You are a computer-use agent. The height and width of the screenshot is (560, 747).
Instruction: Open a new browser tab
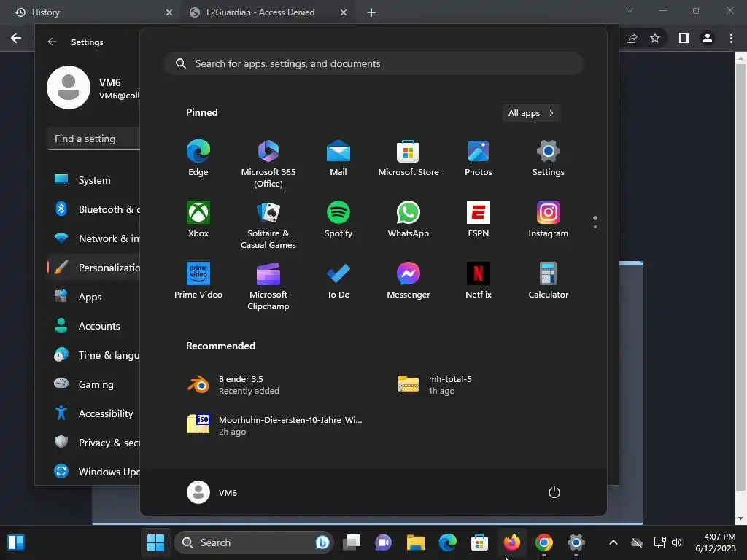(x=371, y=12)
